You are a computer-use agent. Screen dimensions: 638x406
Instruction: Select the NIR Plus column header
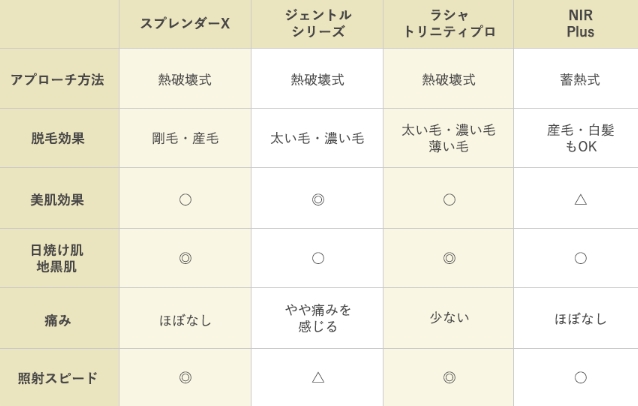pyautogui.click(x=576, y=24)
